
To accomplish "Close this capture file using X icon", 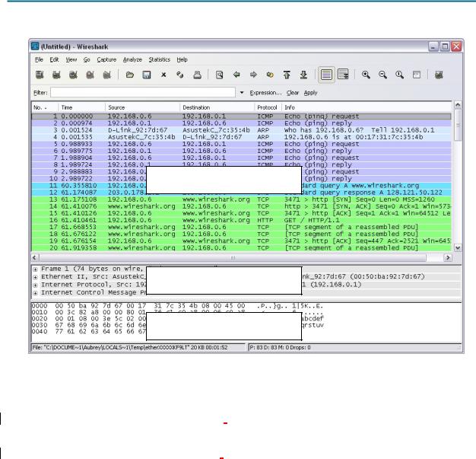I will (163, 75).
